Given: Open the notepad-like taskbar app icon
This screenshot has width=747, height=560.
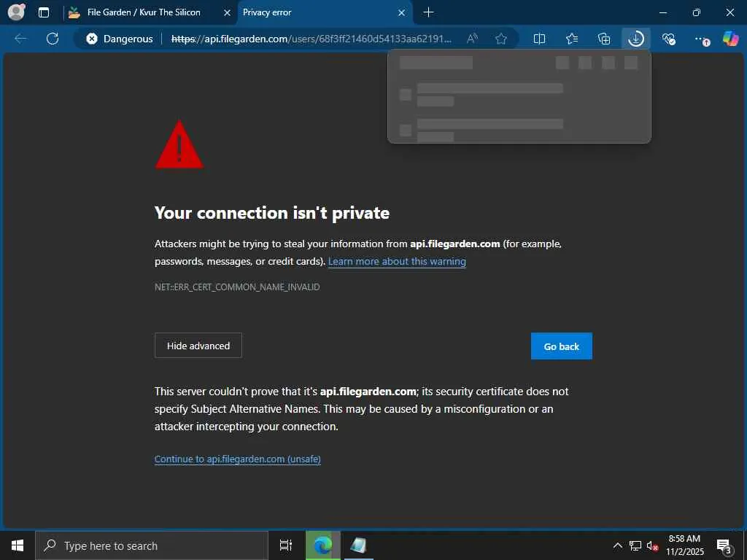Looking at the screenshot, I should (x=358, y=545).
